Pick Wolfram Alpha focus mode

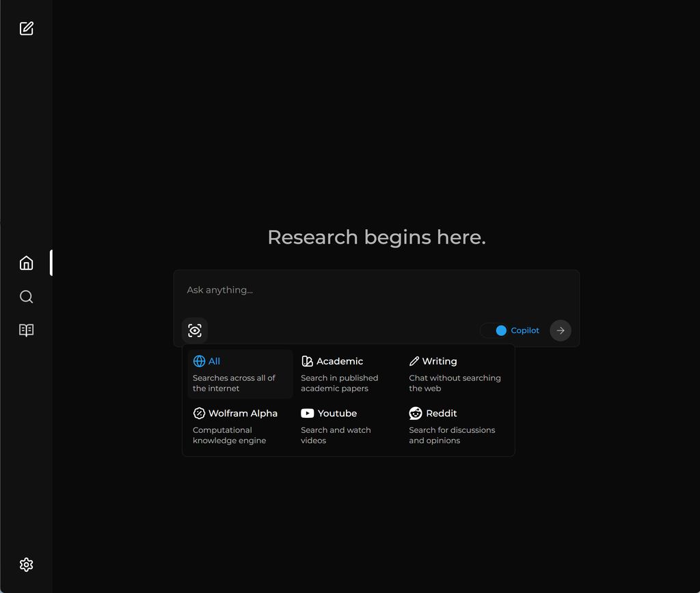(x=240, y=426)
